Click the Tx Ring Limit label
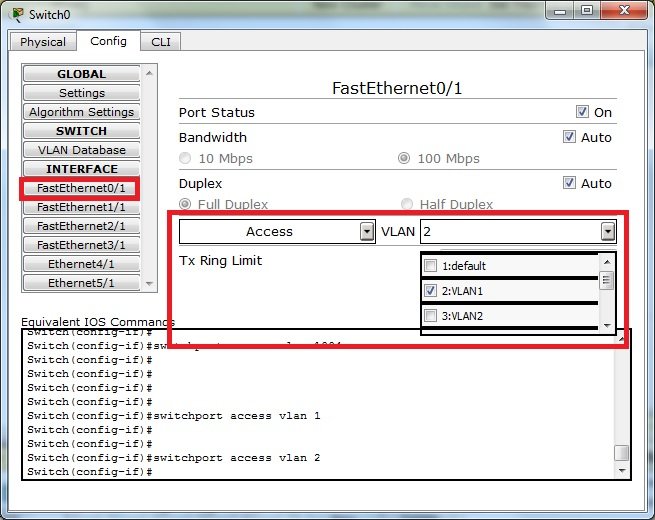The image size is (655, 520). pyautogui.click(x=220, y=260)
